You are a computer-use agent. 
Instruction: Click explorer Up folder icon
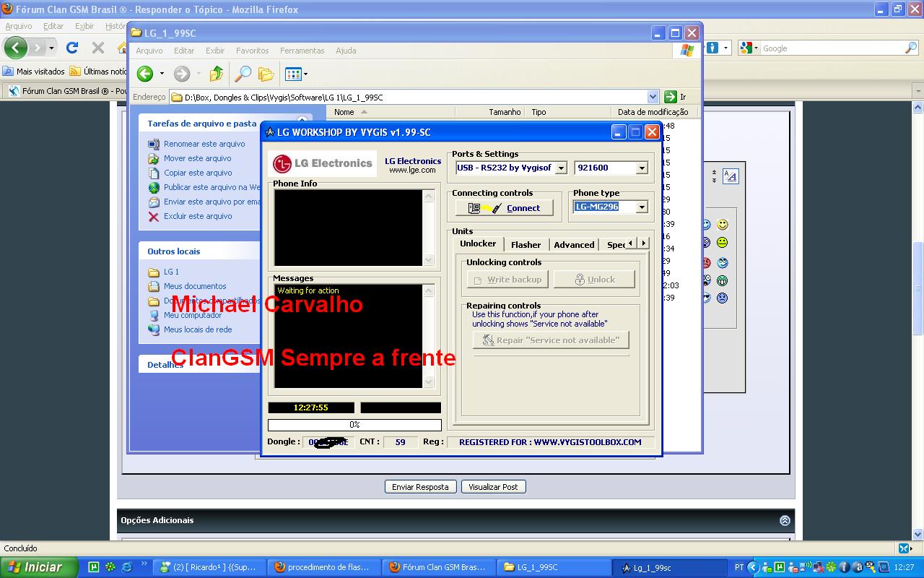coord(216,74)
